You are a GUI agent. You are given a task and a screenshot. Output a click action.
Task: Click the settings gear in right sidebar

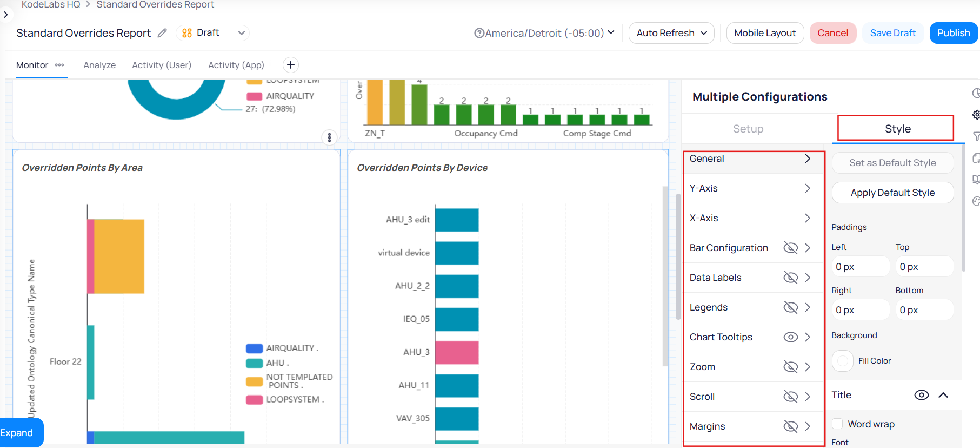976,115
